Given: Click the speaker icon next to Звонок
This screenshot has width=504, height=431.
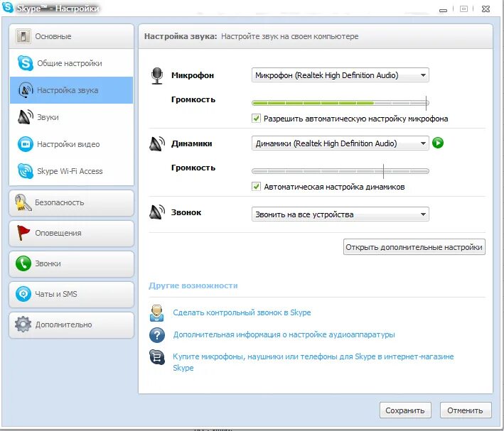Looking at the screenshot, I should [157, 212].
